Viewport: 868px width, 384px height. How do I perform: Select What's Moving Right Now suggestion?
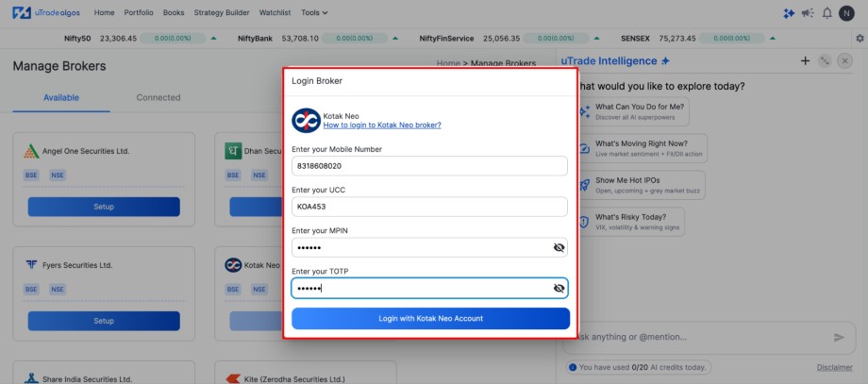(642, 148)
